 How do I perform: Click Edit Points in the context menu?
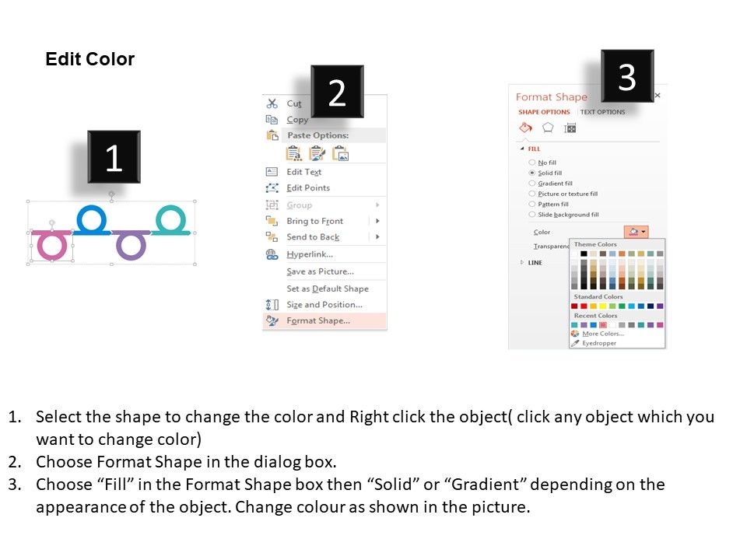[x=308, y=188]
